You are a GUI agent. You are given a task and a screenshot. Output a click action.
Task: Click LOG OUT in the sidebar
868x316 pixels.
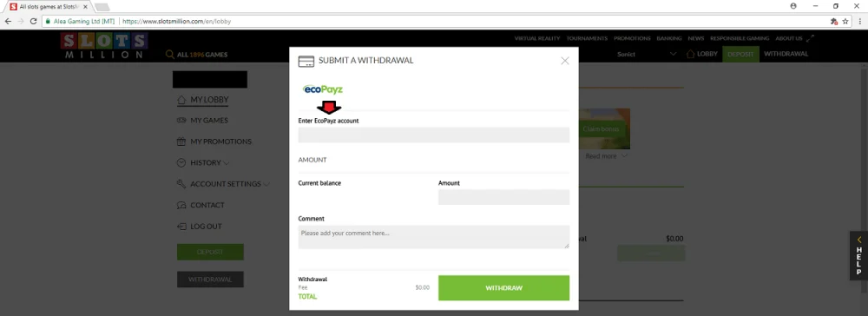tap(206, 227)
